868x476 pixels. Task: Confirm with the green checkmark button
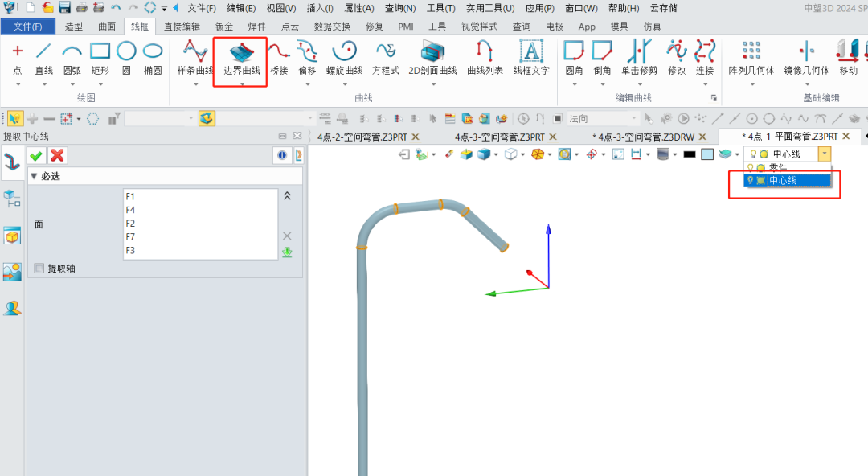36,155
